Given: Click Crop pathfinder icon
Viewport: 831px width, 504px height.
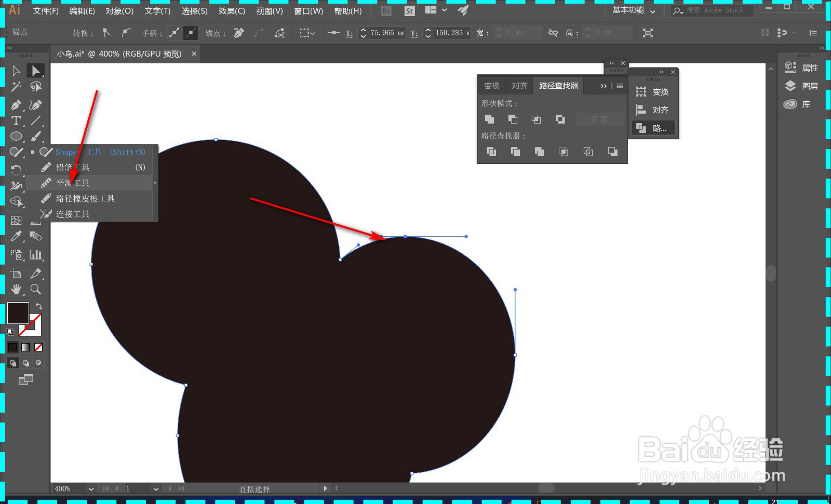Looking at the screenshot, I should [x=564, y=152].
